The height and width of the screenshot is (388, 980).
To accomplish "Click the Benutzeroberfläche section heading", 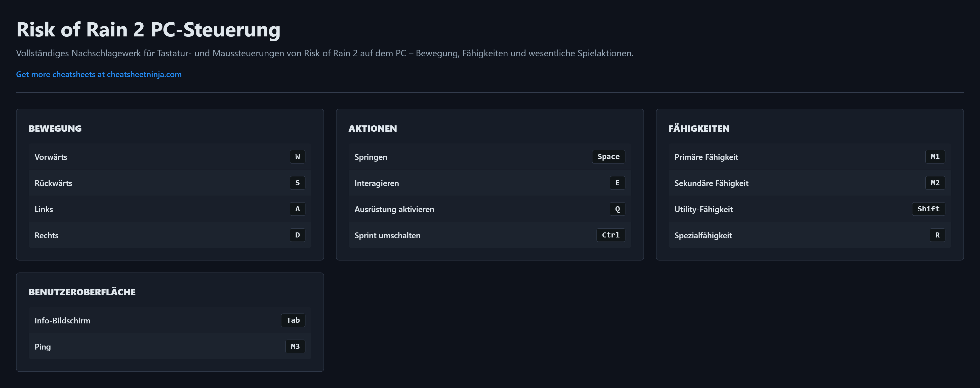I will tap(82, 292).
